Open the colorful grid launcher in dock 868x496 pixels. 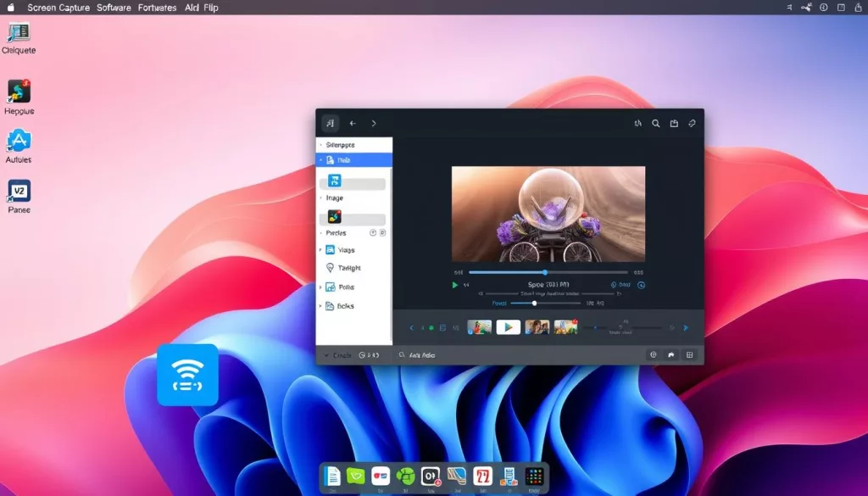(x=534, y=476)
